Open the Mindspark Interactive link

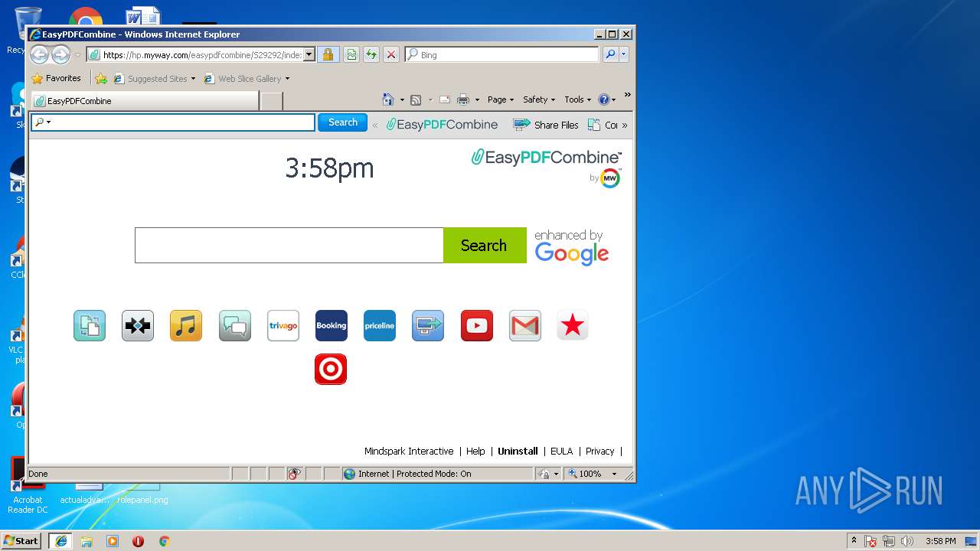409,452
